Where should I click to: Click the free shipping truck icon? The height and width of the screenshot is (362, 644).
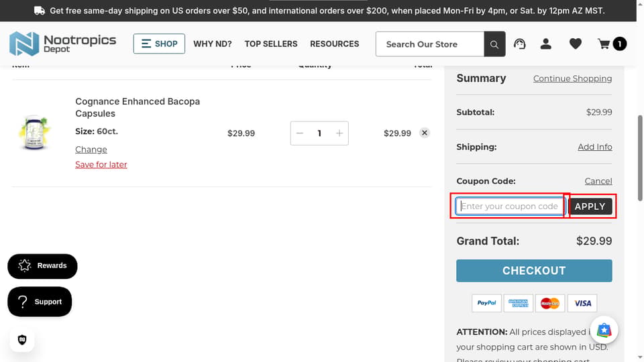pos(40,11)
